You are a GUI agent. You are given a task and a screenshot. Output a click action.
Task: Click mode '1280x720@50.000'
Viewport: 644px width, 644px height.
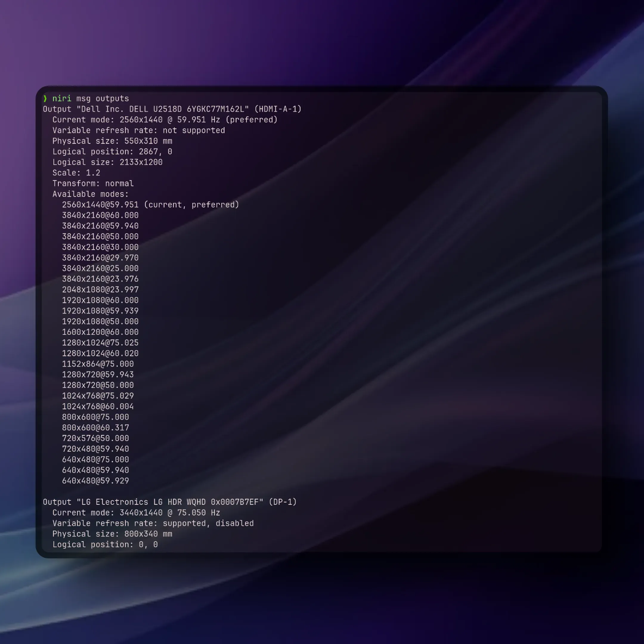(x=98, y=385)
